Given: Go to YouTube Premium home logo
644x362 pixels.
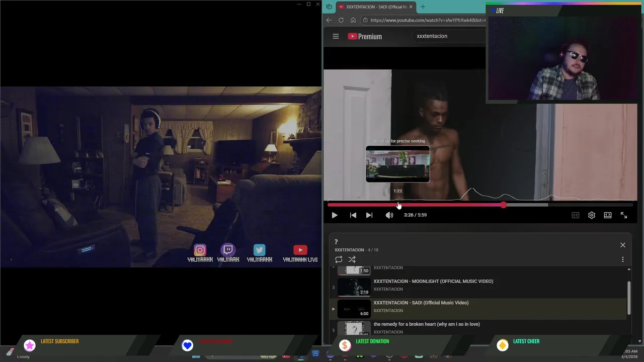Looking at the screenshot, I should coord(365,36).
